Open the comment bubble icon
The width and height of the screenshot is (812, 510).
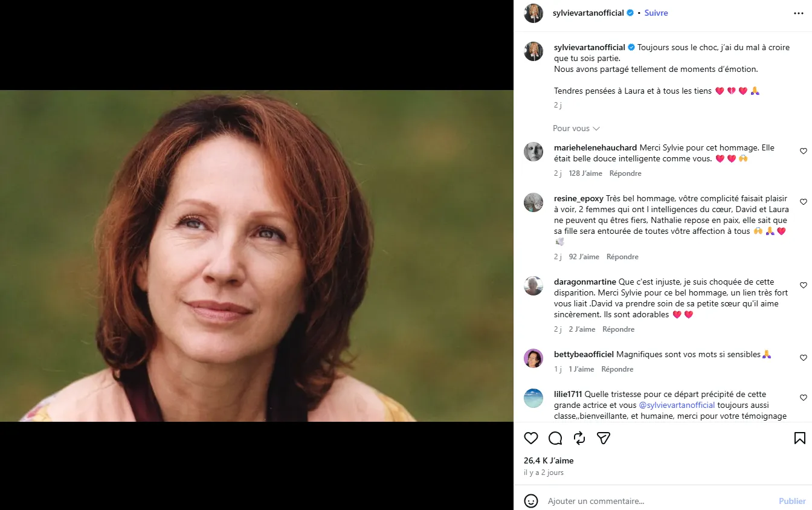coord(555,437)
